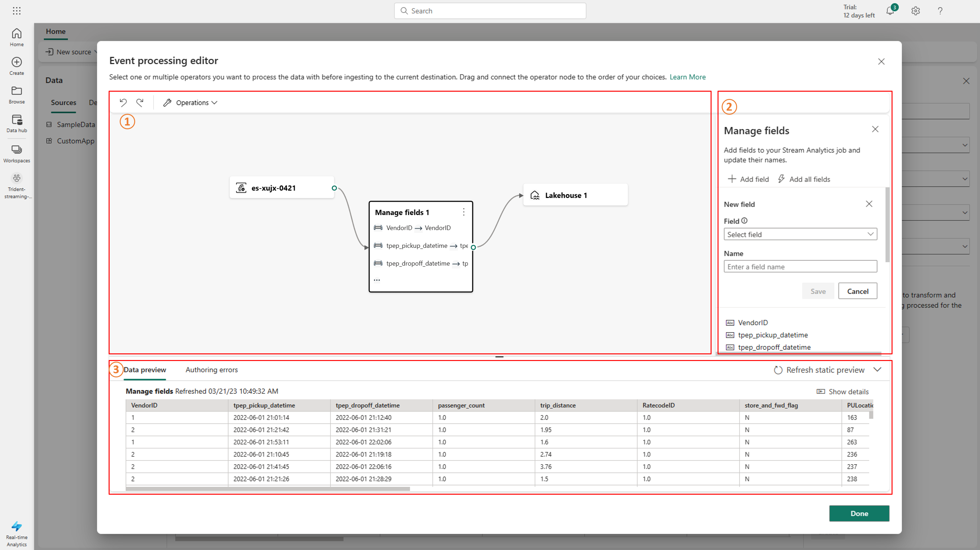Click the es-xujx-0421 output connector
The width and height of the screenshot is (980, 550).
334,188
